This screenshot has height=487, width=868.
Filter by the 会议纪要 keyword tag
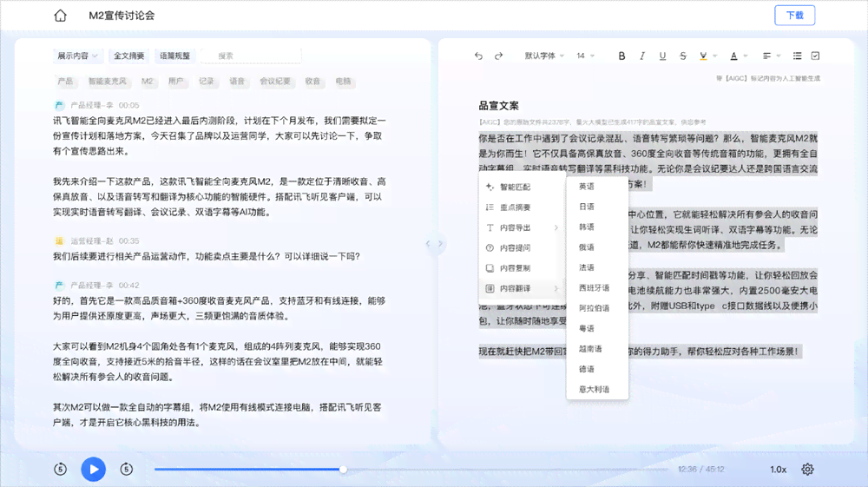pos(275,82)
